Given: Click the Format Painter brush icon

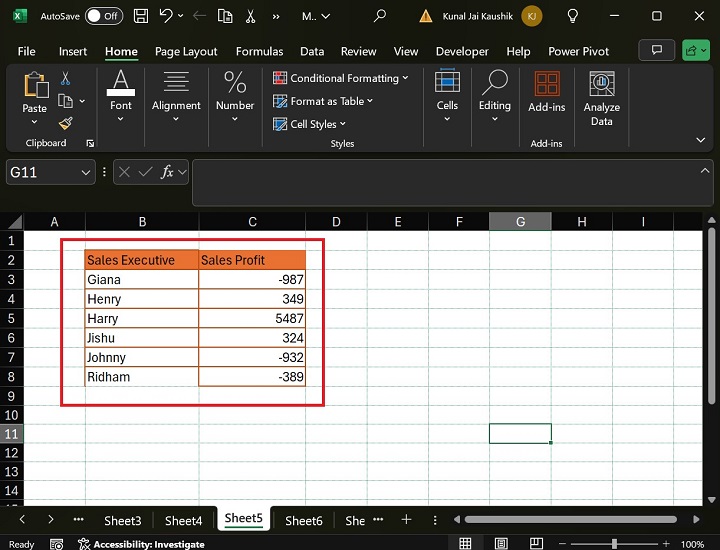Looking at the screenshot, I should (66, 123).
